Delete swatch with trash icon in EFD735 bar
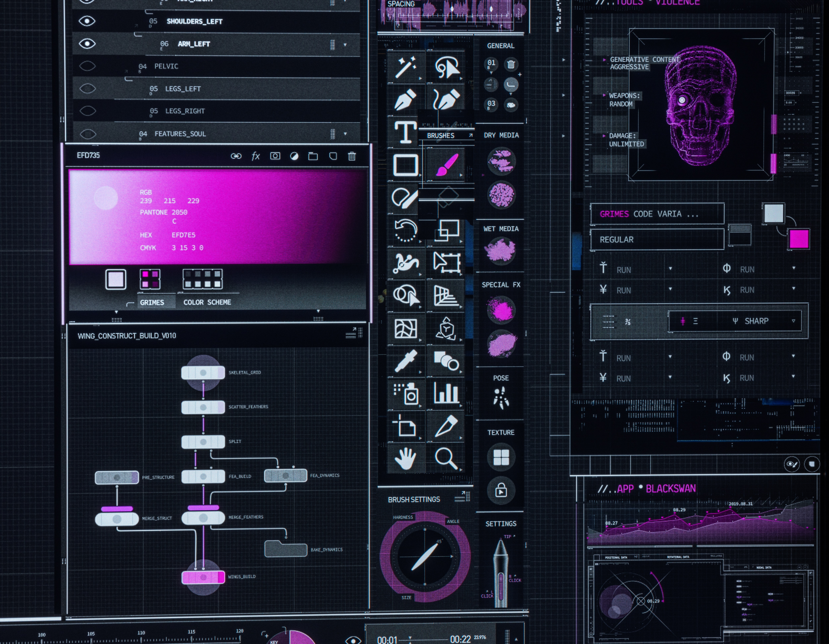 click(x=352, y=156)
